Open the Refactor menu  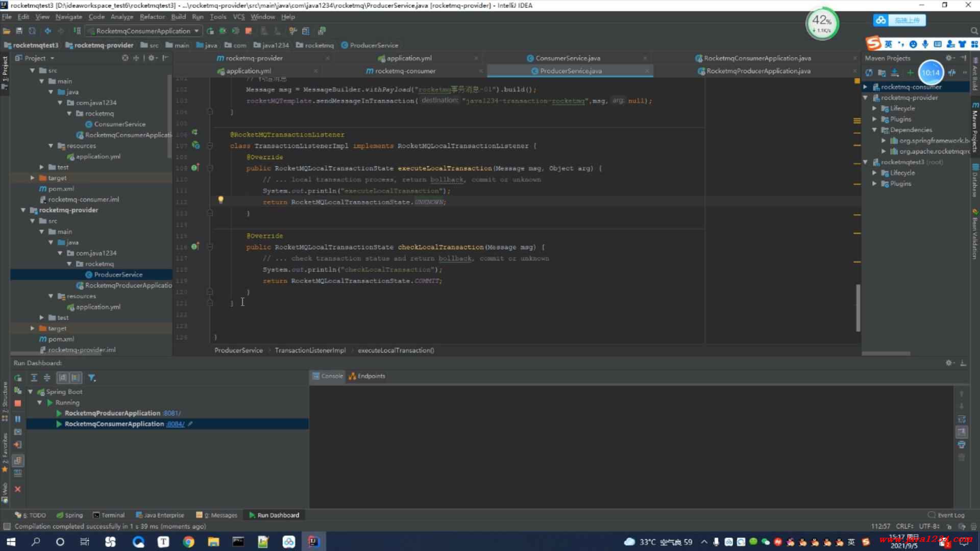(x=152, y=17)
